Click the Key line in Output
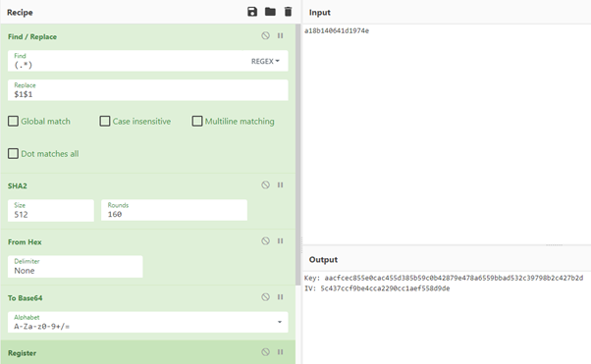This screenshot has height=364, width=591. pos(444,278)
